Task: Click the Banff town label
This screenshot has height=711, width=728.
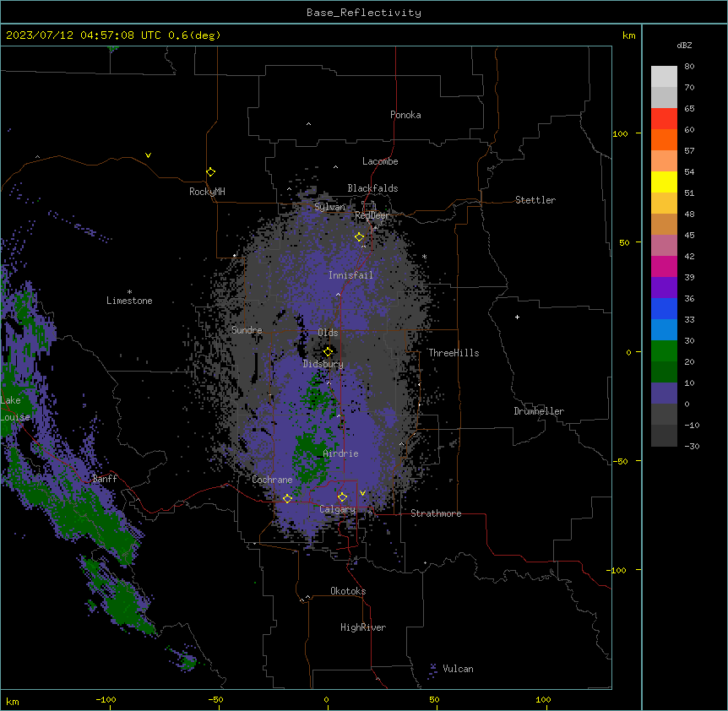Action: click(105, 479)
